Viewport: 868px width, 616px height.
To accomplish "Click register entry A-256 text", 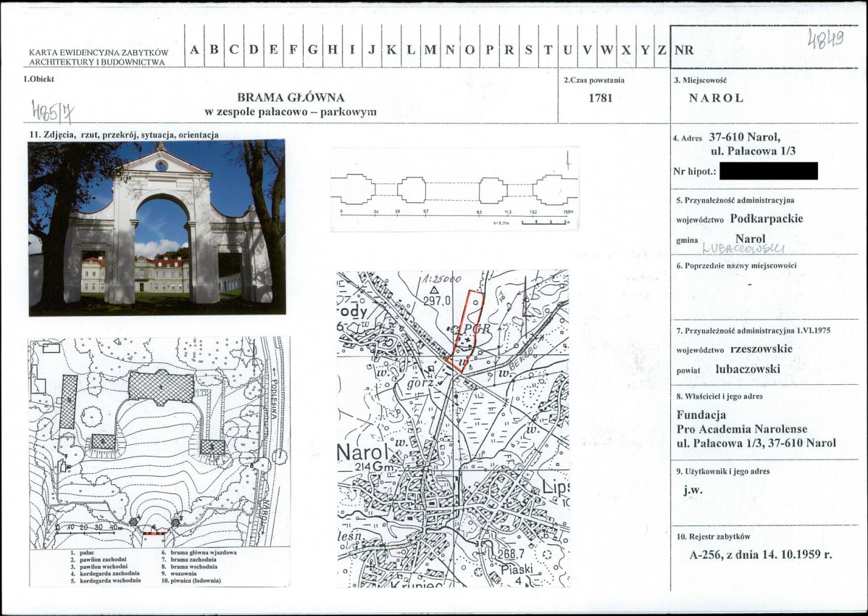I will click(761, 554).
